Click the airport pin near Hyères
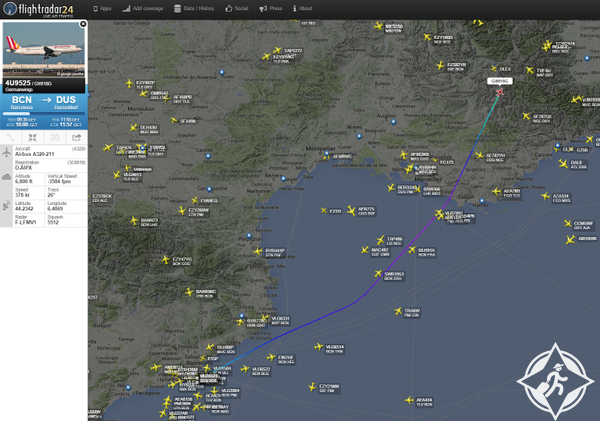Image resolution: width=600 pixels, height=421 pixels. [x=482, y=201]
